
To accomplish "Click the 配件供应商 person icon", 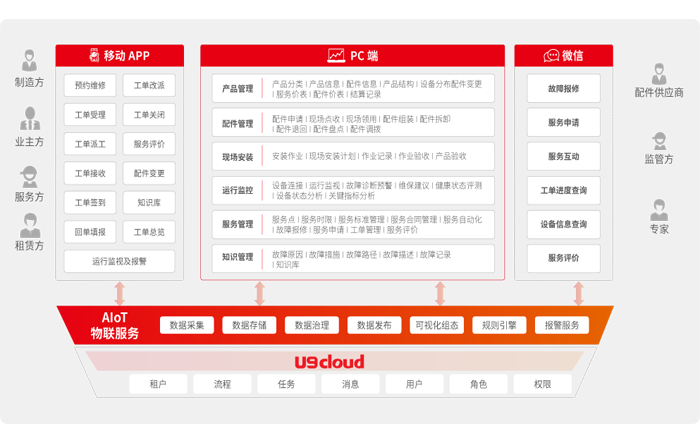I will (659, 74).
